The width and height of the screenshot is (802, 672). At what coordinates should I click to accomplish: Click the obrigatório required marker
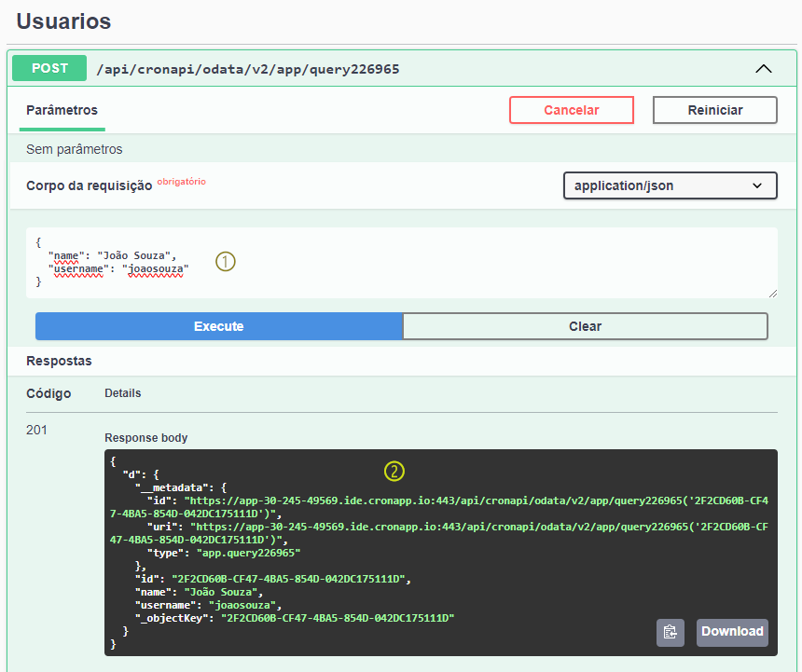(182, 182)
